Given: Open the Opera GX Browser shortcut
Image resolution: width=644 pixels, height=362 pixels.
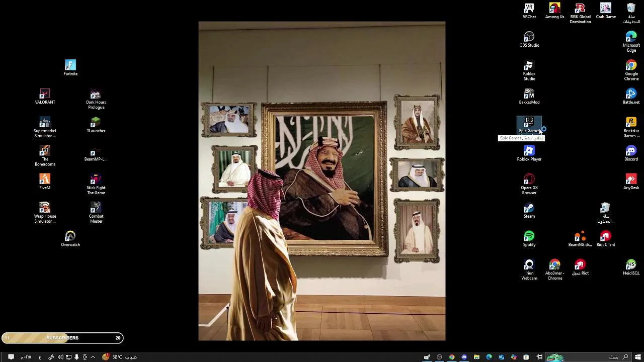Looking at the screenshot, I should pos(529,184).
